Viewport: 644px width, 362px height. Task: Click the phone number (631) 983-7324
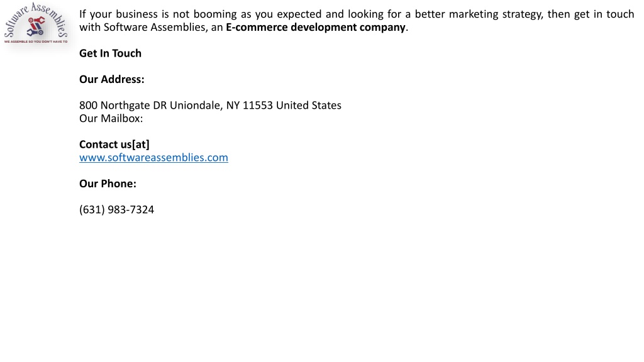click(x=116, y=210)
